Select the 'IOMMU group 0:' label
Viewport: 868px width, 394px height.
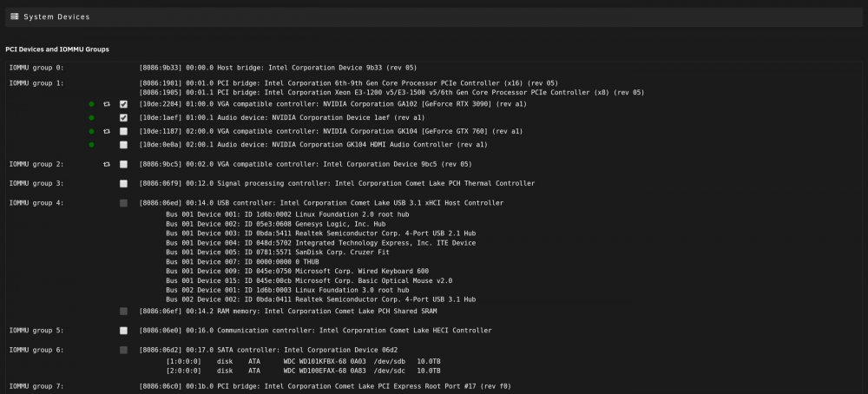pos(36,68)
